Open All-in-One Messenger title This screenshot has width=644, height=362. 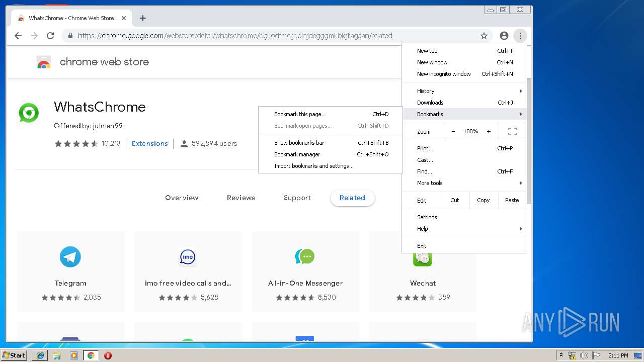coord(305,284)
